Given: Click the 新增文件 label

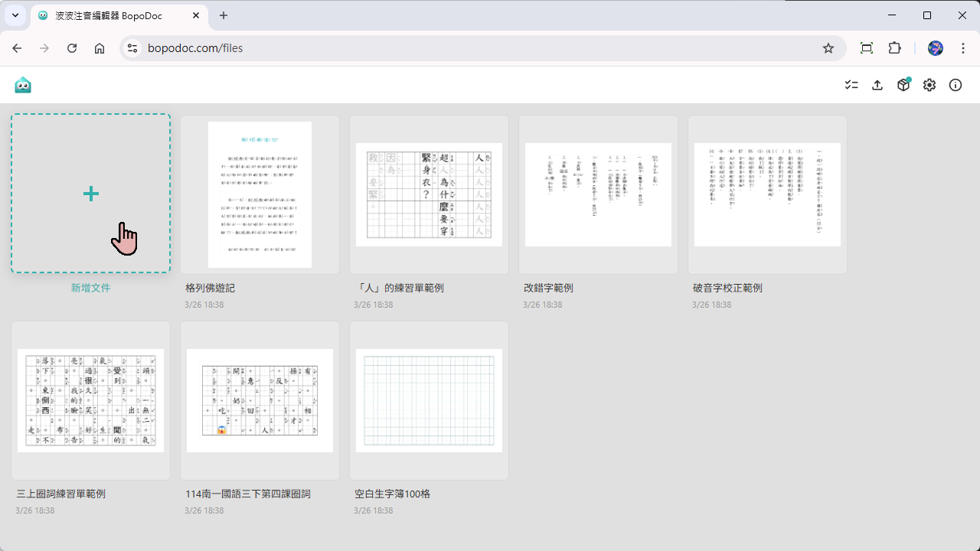Looking at the screenshot, I should pos(90,289).
